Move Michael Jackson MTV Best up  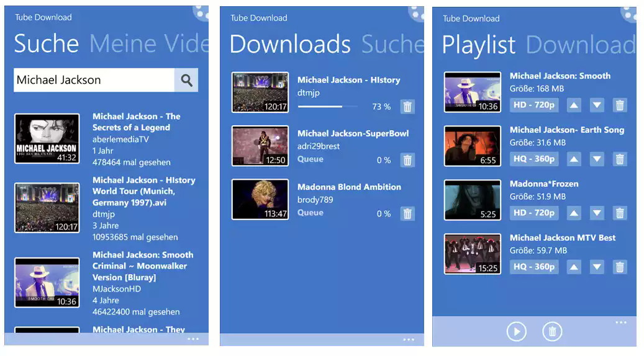574,267
